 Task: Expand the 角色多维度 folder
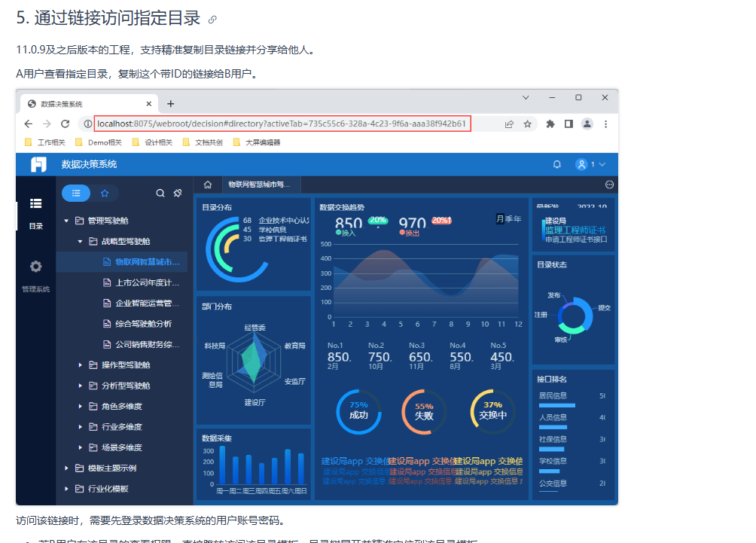click(80, 407)
